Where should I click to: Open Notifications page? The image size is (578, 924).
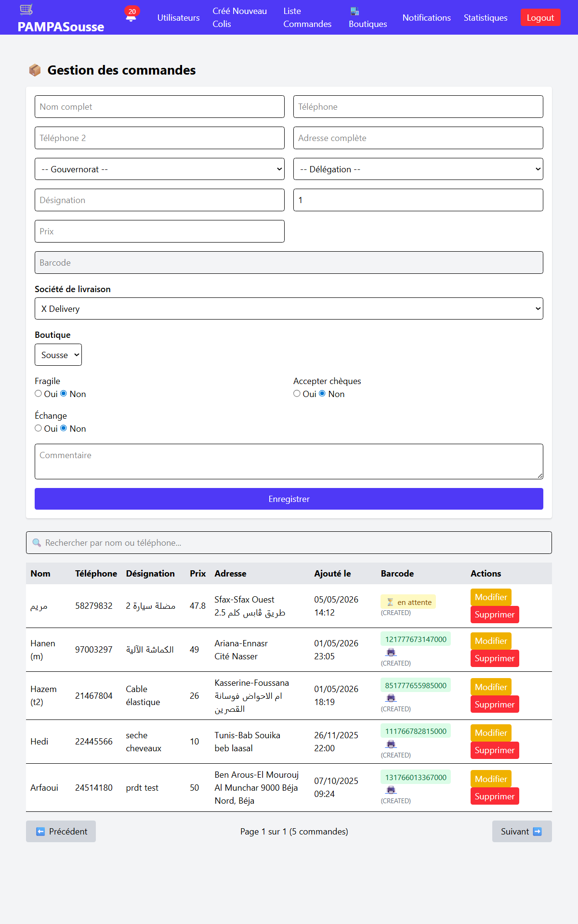coord(426,17)
